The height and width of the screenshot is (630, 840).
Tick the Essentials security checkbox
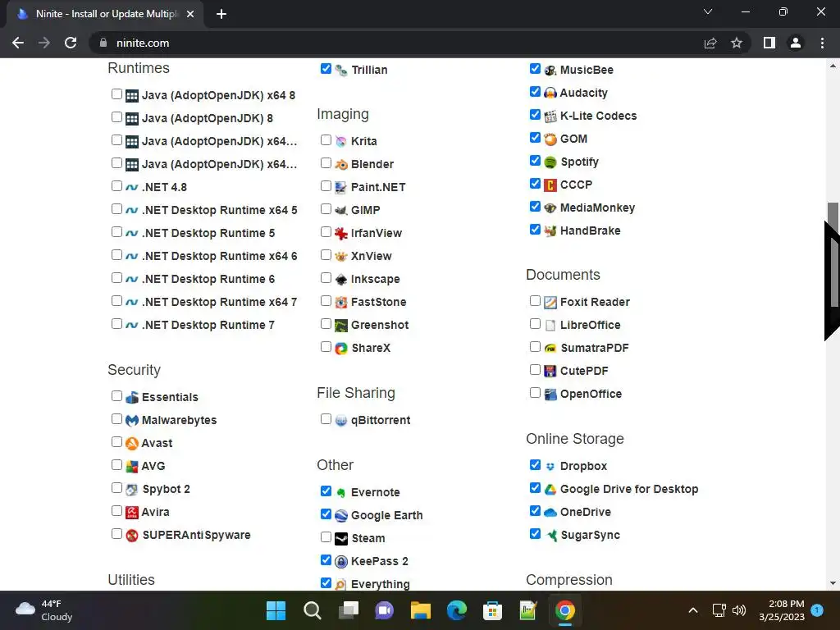pyautogui.click(x=116, y=396)
